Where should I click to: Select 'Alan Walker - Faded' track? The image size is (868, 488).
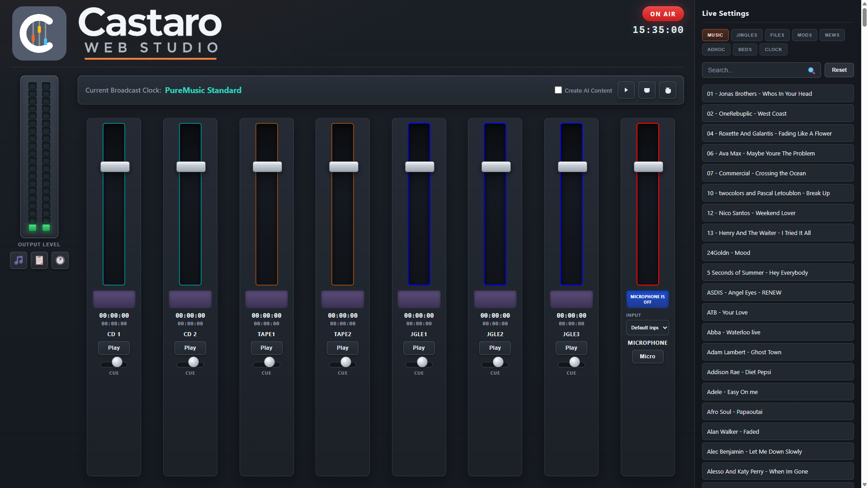click(x=778, y=432)
